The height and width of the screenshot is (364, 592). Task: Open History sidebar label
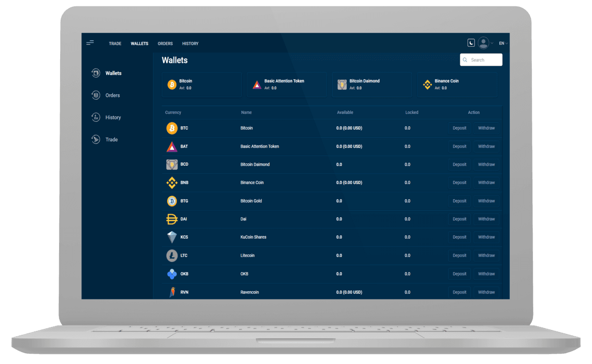pos(113,117)
